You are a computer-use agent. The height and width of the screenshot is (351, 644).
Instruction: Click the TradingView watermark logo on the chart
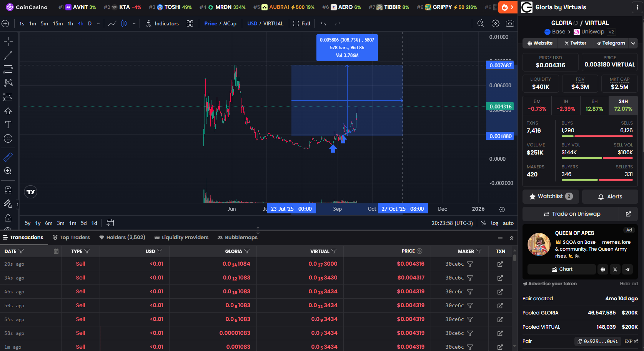[x=30, y=192]
